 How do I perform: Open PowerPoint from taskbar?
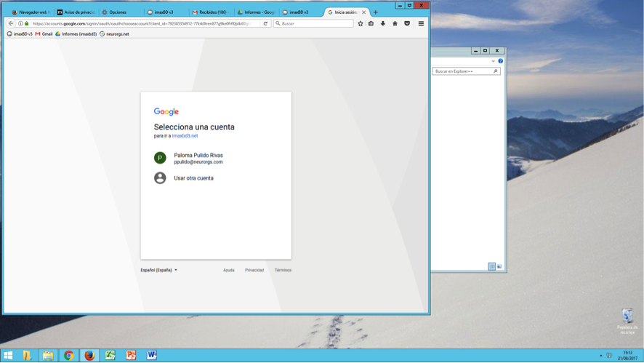(131, 355)
